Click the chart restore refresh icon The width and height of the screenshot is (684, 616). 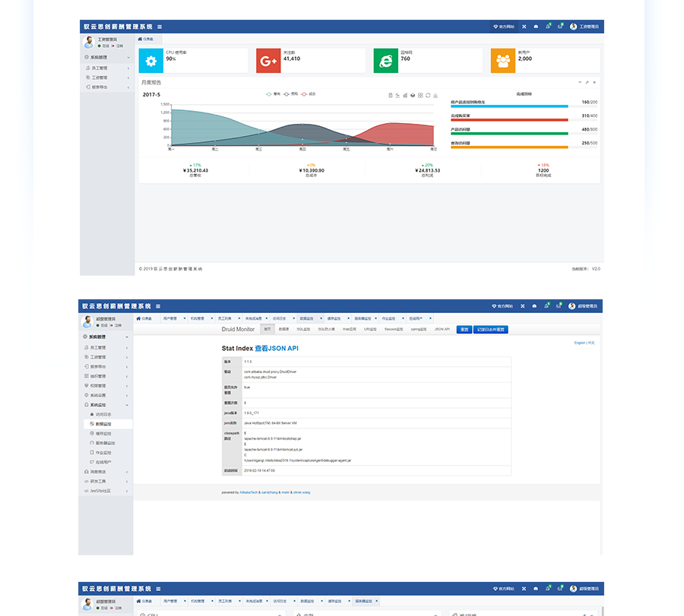[x=428, y=96]
